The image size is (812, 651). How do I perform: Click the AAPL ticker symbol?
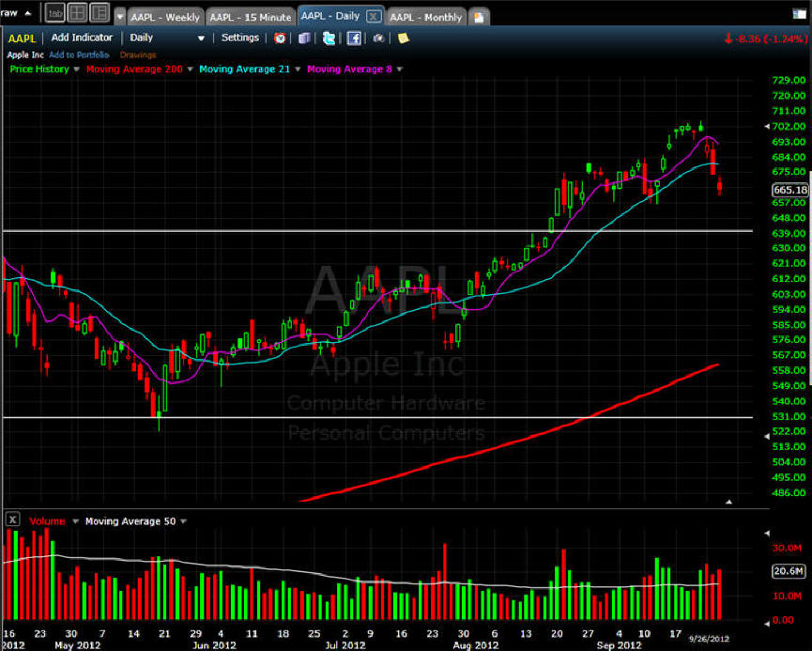click(x=22, y=39)
